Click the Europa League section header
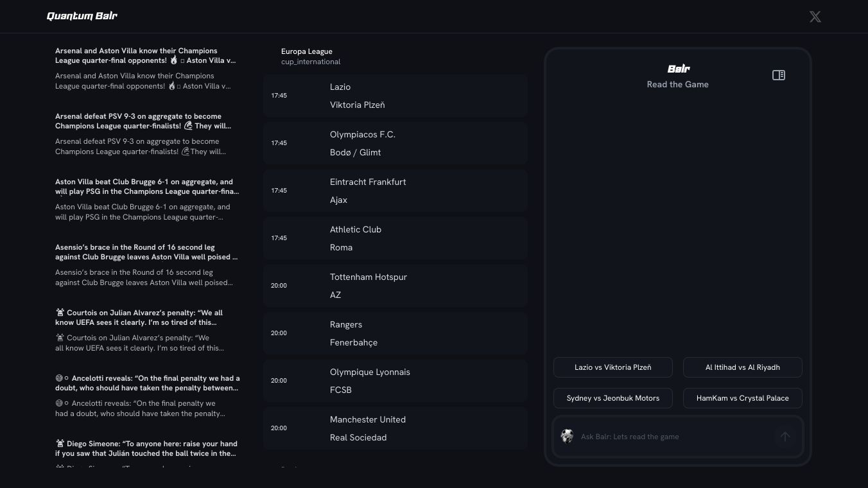Image resolution: width=868 pixels, height=488 pixels. pyautogui.click(x=307, y=51)
